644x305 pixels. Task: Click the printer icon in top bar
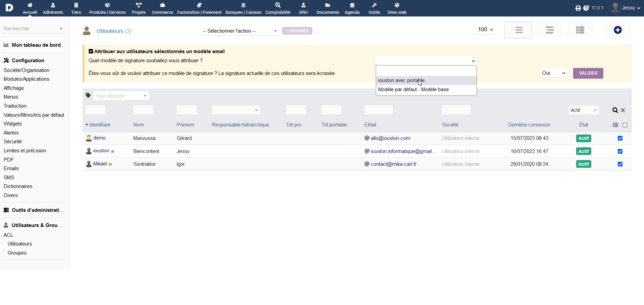[578, 8]
